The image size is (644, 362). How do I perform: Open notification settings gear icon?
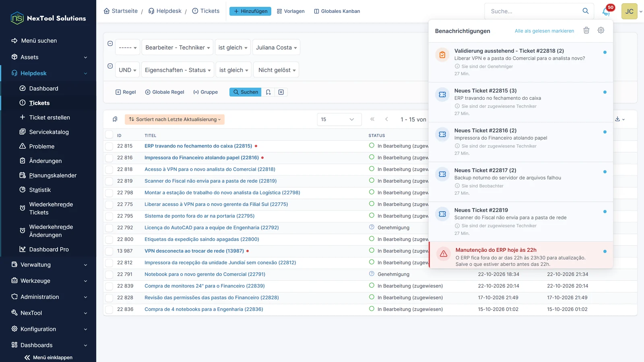click(601, 31)
